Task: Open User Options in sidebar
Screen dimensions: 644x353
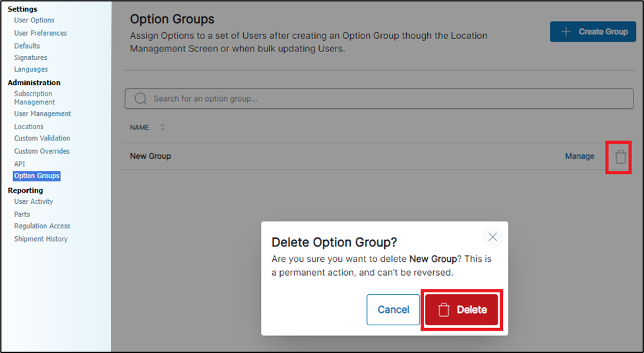Action: click(x=34, y=20)
